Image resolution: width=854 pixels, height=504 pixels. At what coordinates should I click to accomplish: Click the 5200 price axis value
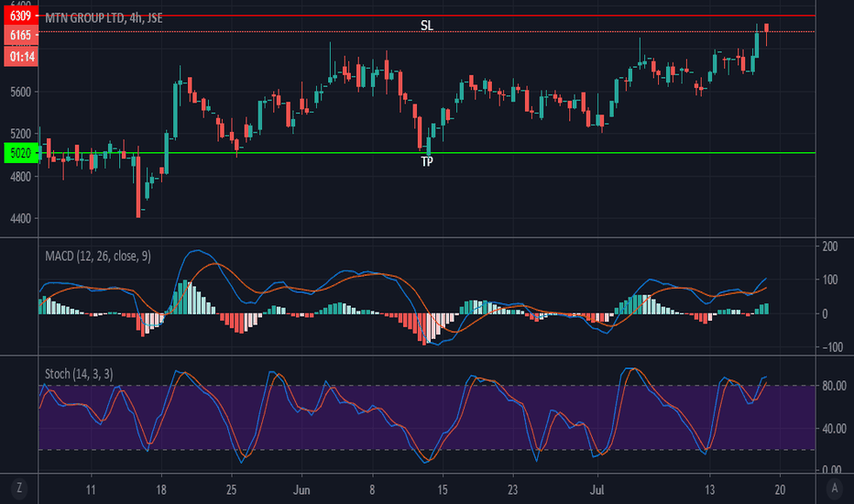click(x=21, y=134)
